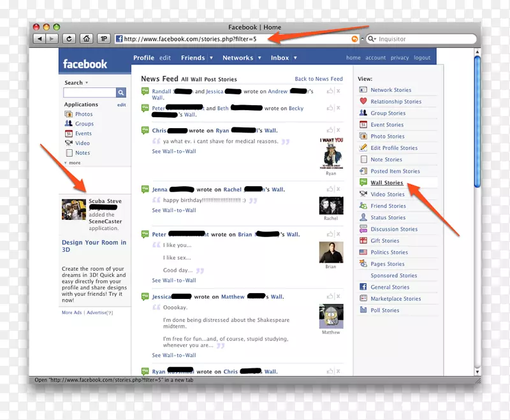The height and width of the screenshot is (420, 510).
Task: Like Chris wrote on Ryan's Wall story
Action: 330,130
